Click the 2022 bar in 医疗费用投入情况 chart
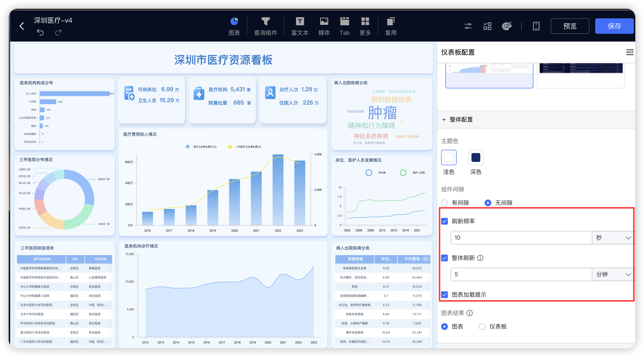The height and width of the screenshot is (357, 644). 278,190
